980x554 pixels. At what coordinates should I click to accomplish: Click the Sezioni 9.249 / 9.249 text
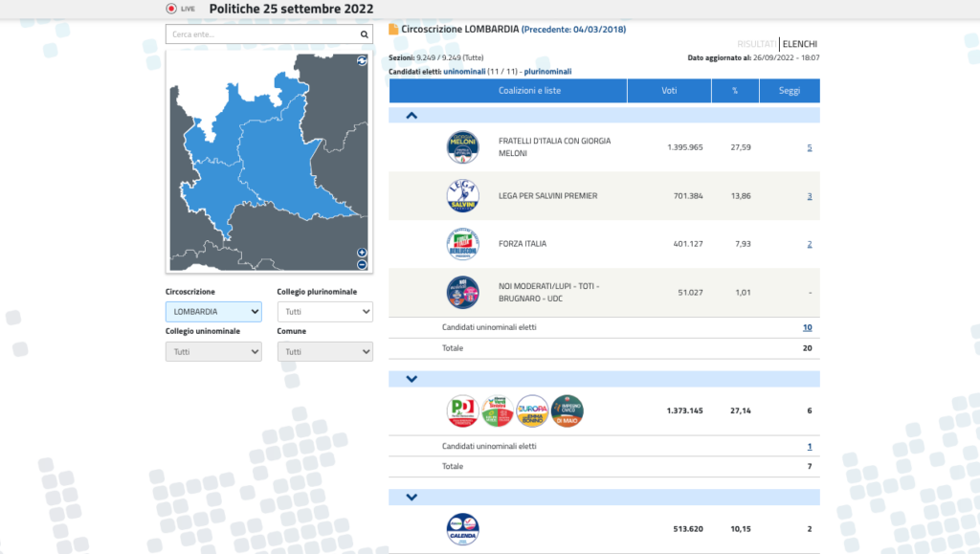coord(436,57)
